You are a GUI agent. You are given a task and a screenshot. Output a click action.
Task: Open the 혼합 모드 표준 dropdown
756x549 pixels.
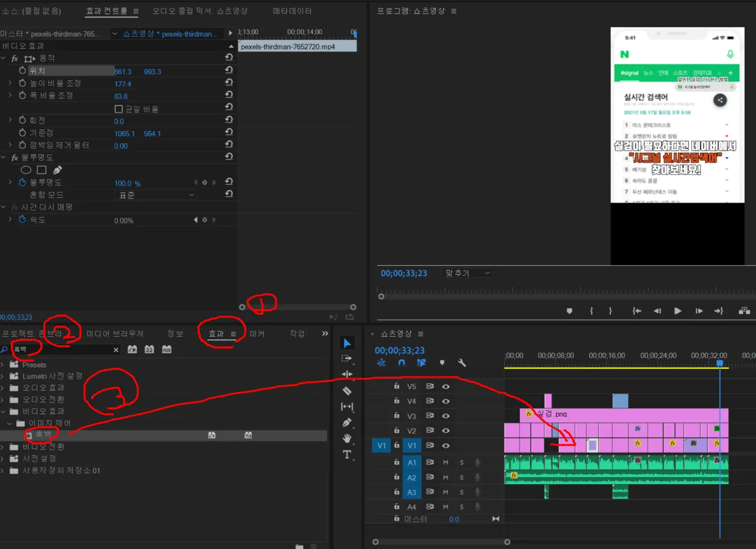tap(155, 194)
